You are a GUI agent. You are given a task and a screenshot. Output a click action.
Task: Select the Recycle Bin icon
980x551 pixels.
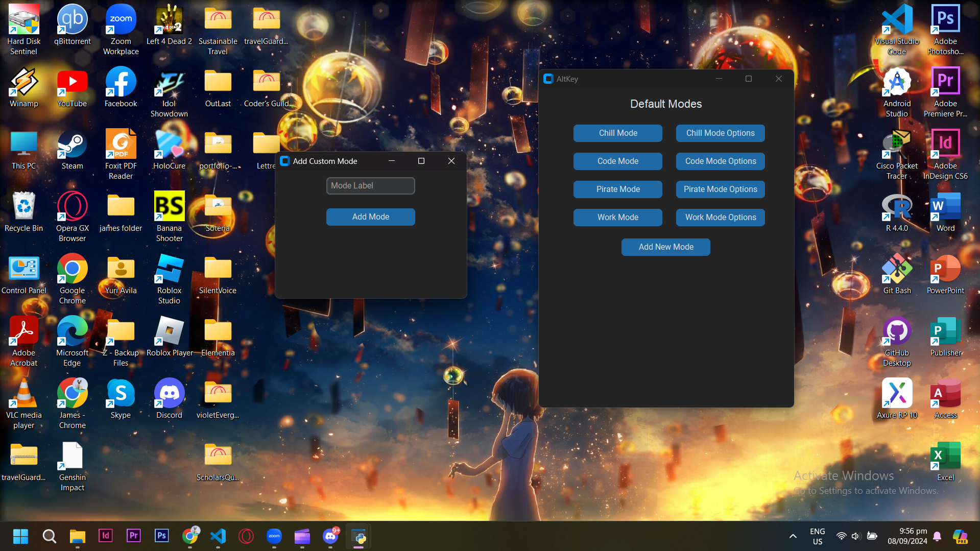(x=24, y=211)
